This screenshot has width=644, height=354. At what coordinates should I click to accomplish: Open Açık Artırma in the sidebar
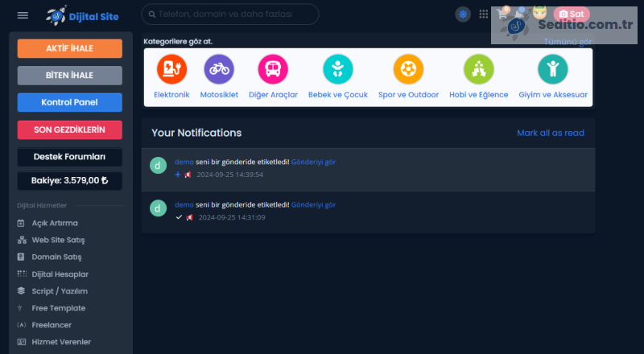pos(55,223)
